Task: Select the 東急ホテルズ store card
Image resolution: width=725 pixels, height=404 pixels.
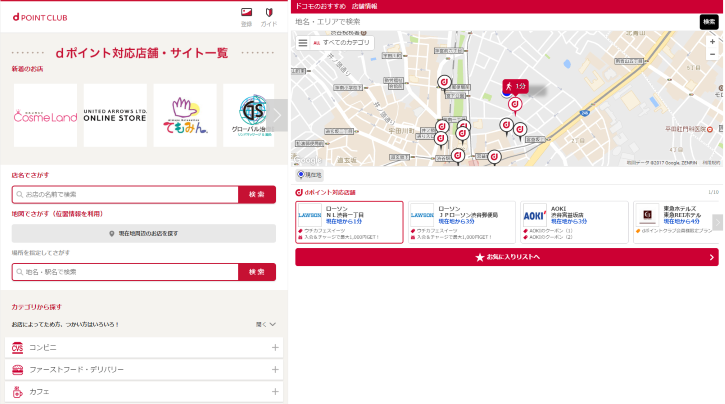Action: point(676,222)
